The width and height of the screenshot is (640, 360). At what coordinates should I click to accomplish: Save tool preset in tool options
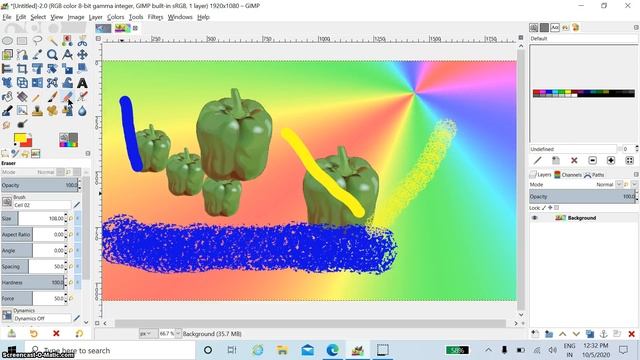click(12, 333)
